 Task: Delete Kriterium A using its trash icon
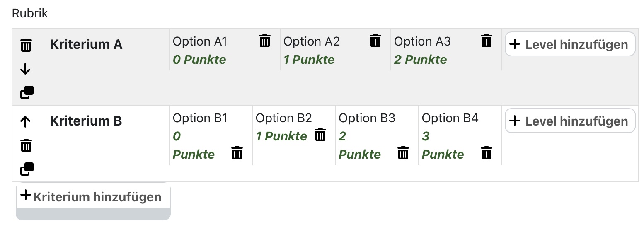point(26,45)
